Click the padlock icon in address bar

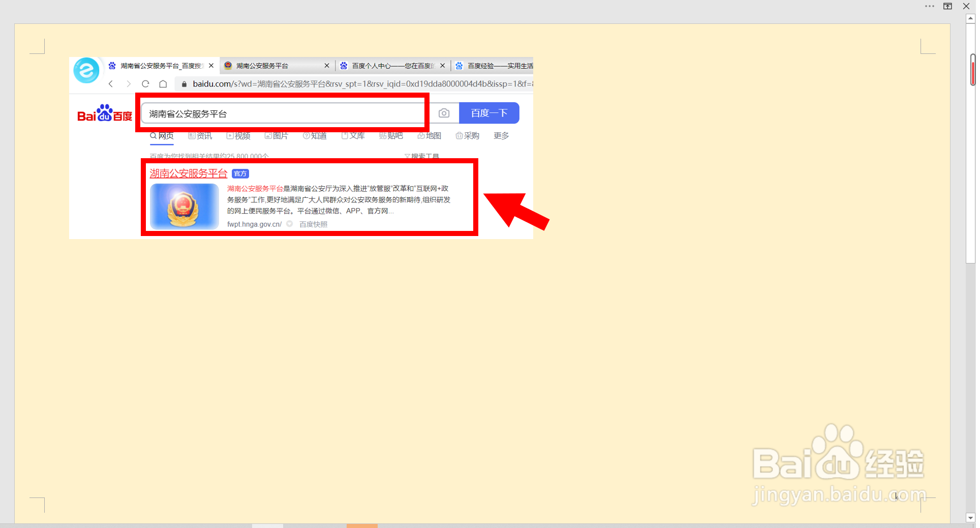(x=185, y=84)
